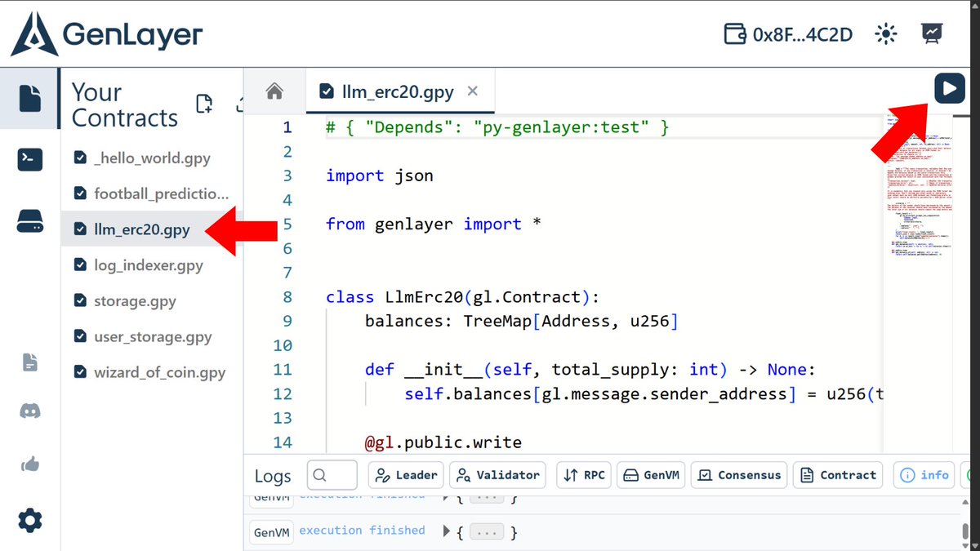
Task: Click the @gl.public.write decorator line
Action: (443, 442)
